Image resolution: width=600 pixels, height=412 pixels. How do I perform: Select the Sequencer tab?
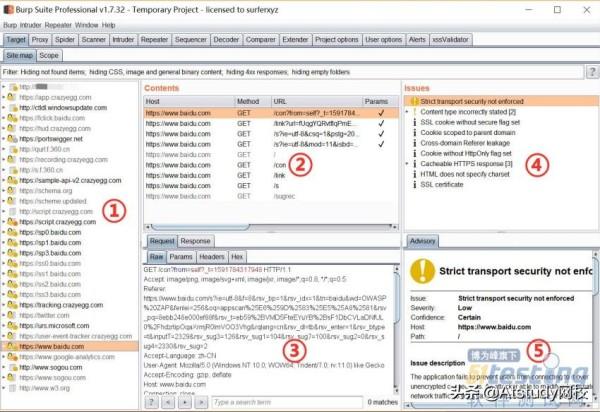[191, 40]
